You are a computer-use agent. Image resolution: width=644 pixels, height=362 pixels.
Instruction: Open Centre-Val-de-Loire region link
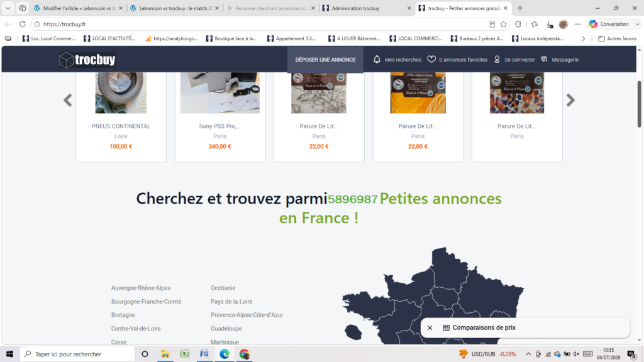[136, 328]
